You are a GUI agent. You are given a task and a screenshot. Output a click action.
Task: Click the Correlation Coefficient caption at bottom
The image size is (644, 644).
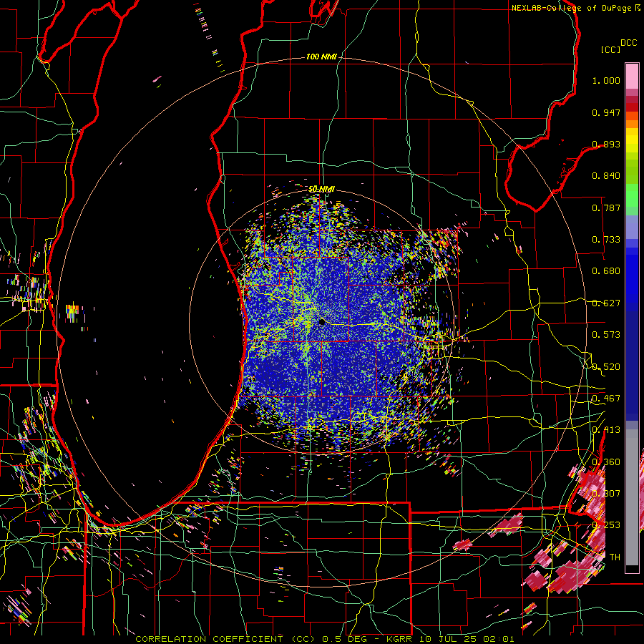[325, 639]
